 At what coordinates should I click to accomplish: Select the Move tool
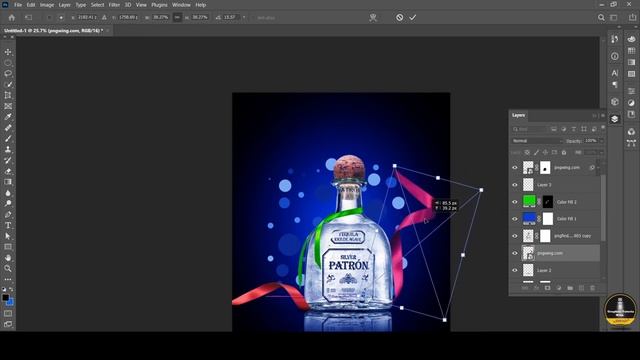(8, 52)
